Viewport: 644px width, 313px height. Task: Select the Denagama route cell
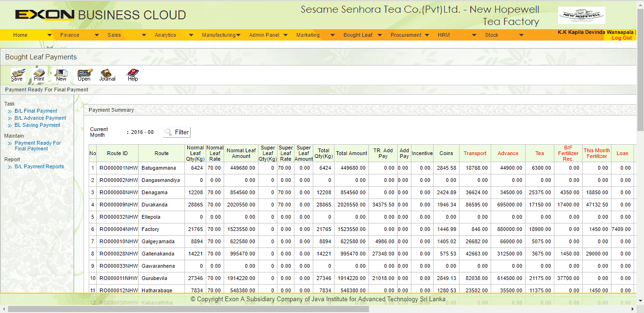pyautogui.click(x=162, y=193)
